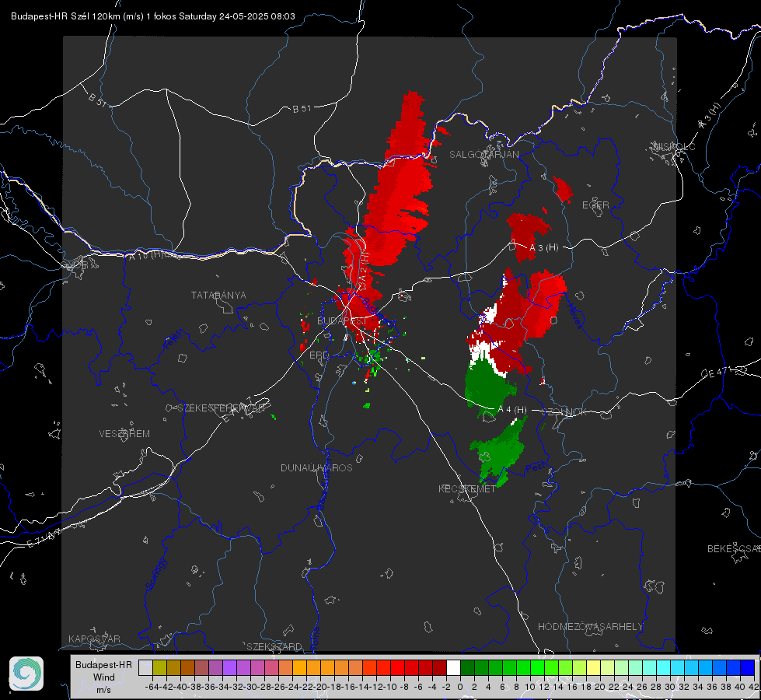Click the 'A 3 (H)' road label south of Eger
Image resolution: width=761 pixels, height=700 pixels.
click(x=543, y=248)
